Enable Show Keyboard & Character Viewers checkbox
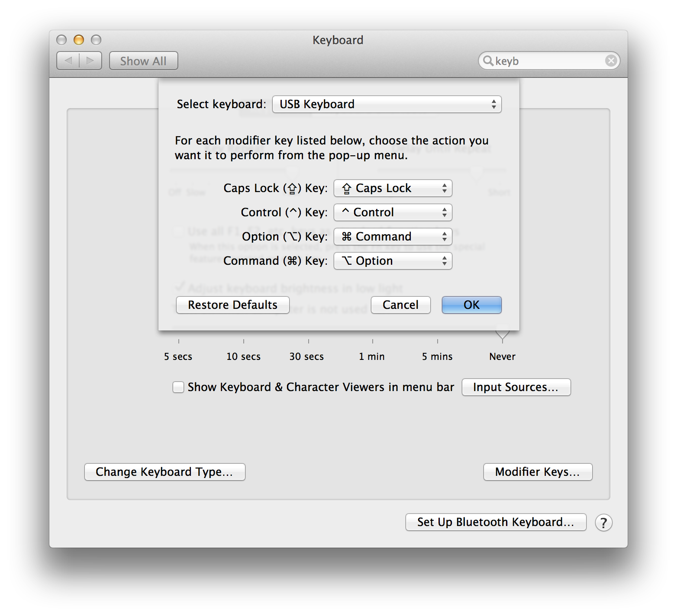The height and width of the screenshot is (616, 677). (x=178, y=387)
